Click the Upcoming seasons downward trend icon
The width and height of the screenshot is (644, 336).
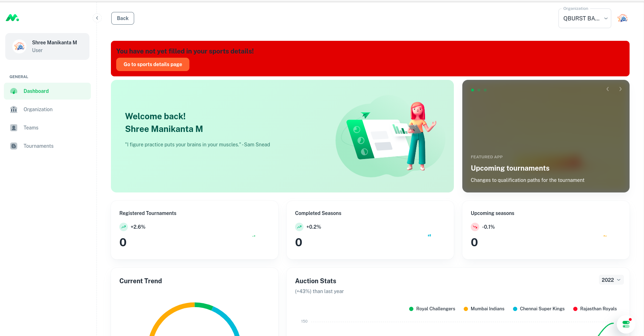475,227
